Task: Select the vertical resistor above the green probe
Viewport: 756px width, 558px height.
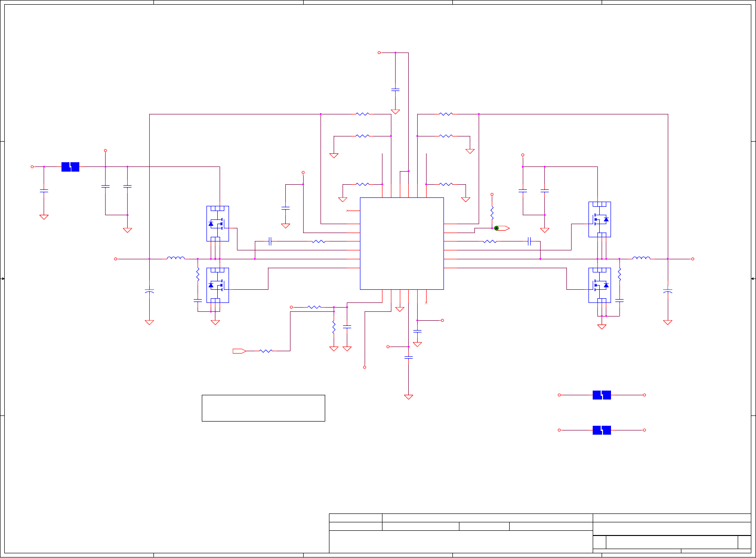Action: [x=492, y=213]
